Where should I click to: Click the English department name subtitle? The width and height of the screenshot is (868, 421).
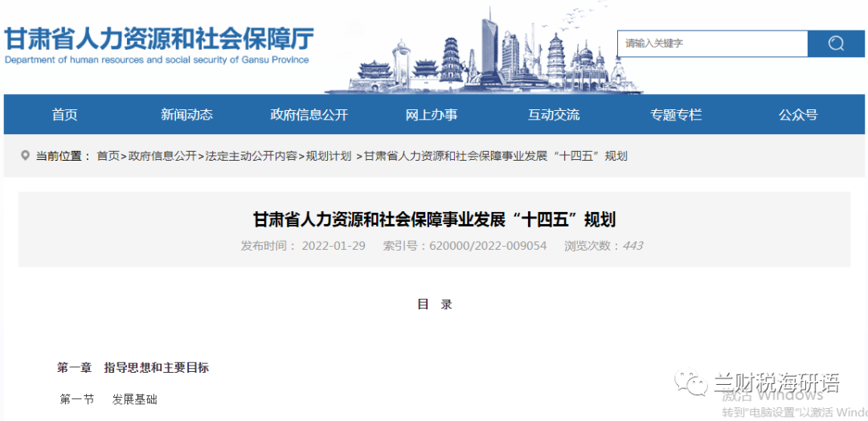coord(157,59)
